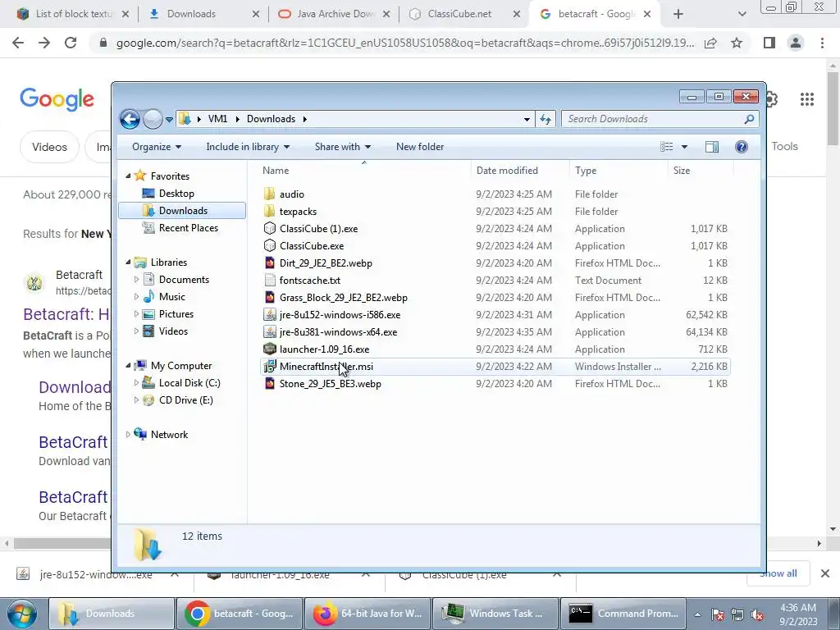This screenshot has height=630, width=840.
Task: Open the Organize menu
Action: click(x=157, y=147)
